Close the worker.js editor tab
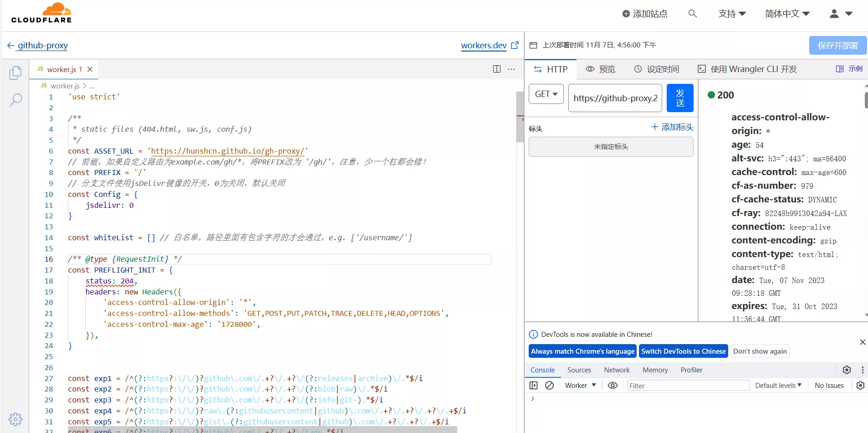Image resolution: width=868 pixels, height=433 pixels. tap(90, 69)
